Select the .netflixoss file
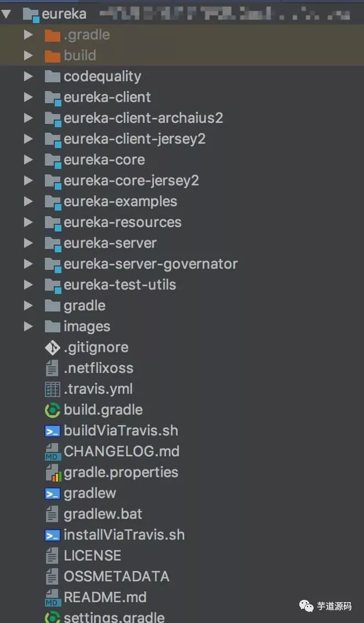Image resolution: width=364 pixels, height=623 pixels. [x=99, y=368]
